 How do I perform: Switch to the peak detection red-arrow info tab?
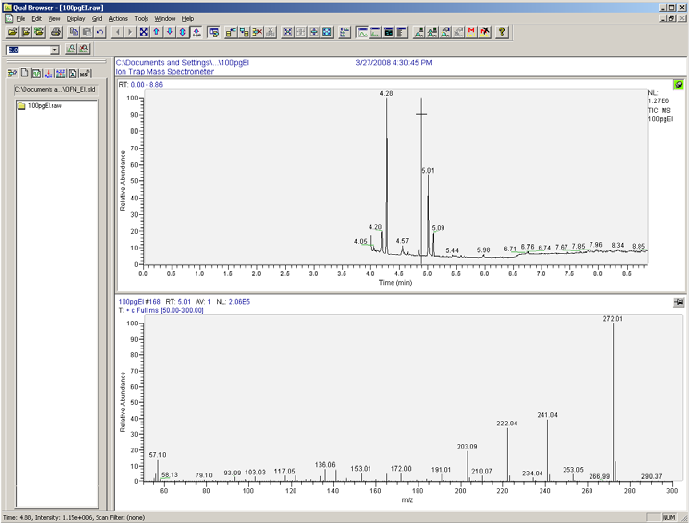48,73
